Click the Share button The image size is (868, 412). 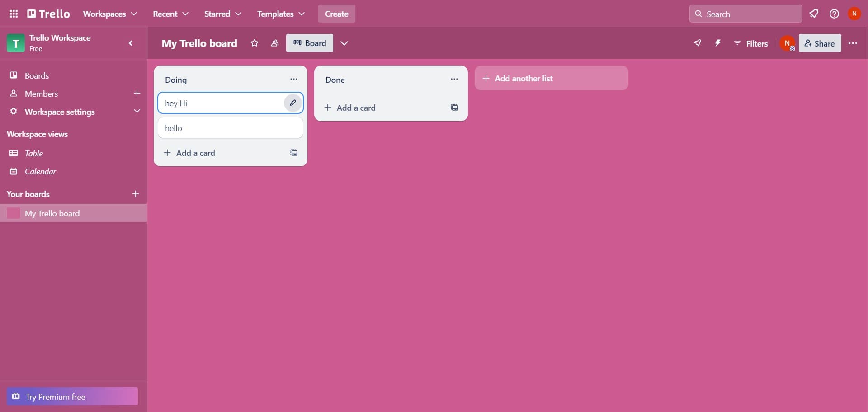[820, 43]
